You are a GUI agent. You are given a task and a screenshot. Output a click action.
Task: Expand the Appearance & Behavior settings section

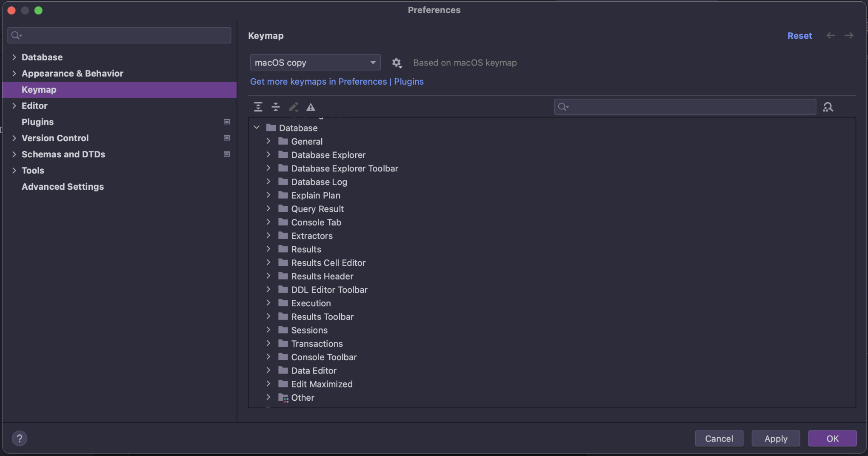[14, 73]
